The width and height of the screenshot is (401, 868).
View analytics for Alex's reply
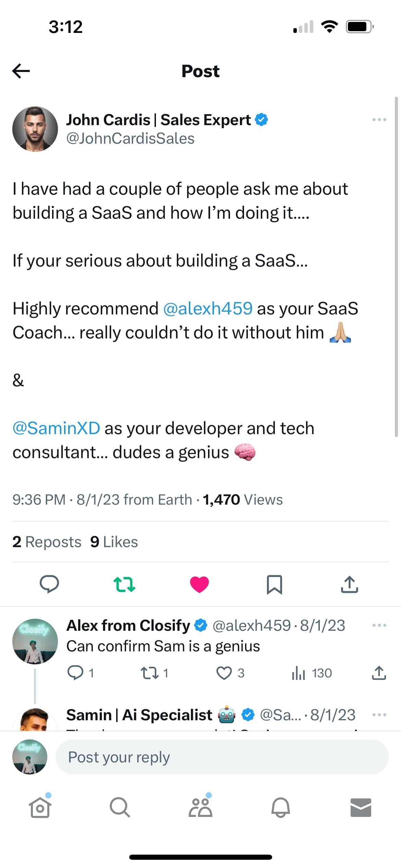pos(299,673)
